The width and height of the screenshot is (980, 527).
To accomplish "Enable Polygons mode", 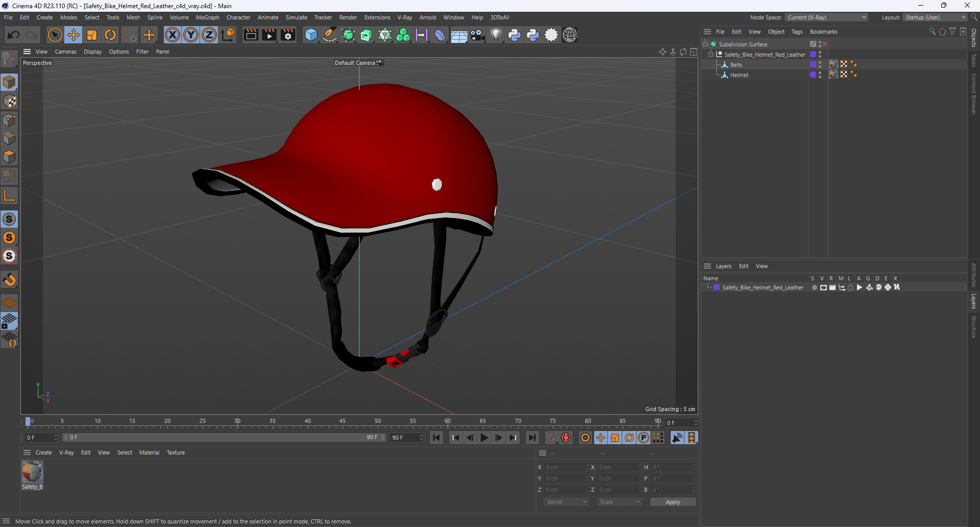I will [9, 157].
